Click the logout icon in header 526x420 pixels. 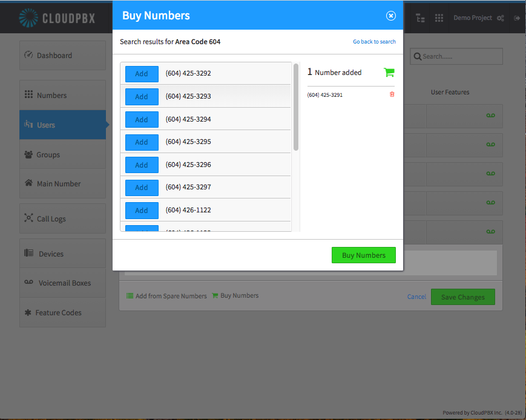point(517,18)
